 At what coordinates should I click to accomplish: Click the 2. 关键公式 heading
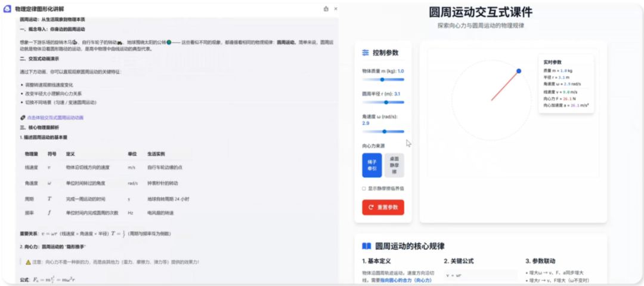pyautogui.click(x=459, y=261)
